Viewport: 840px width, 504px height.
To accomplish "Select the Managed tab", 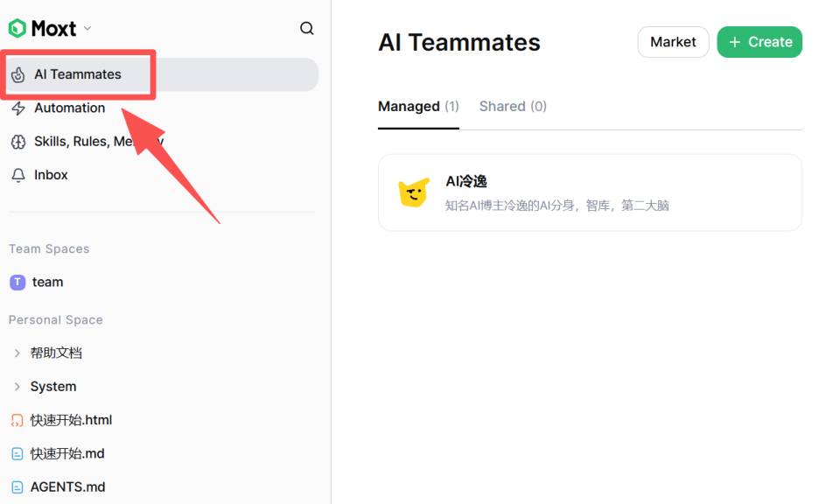I will [418, 107].
